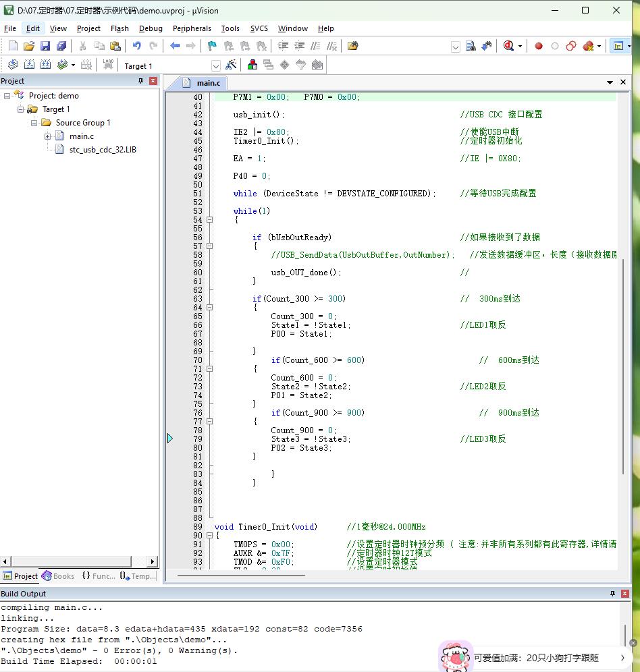Toggle the Project window layout button
The image size is (640, 672).
click(618, 46)
